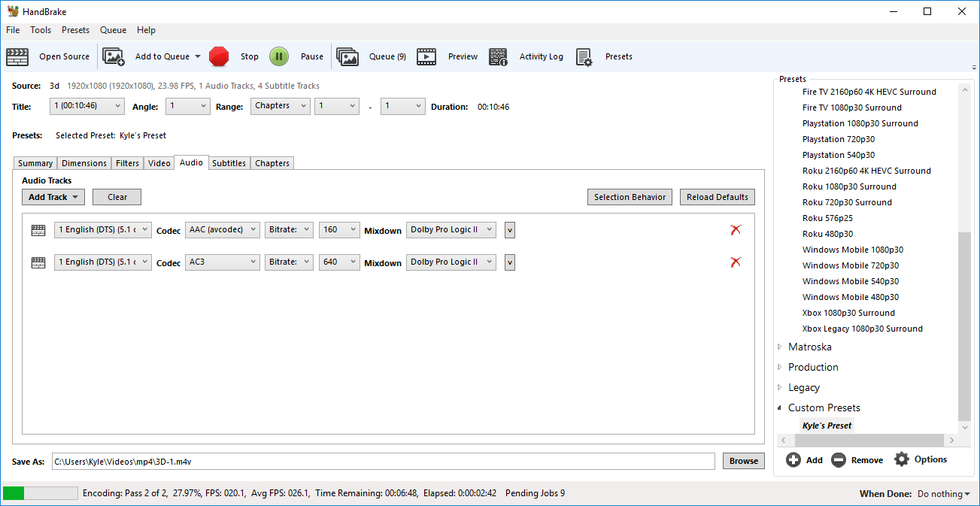Select Kyle's Preset in the list
The height and width of the screenshot is (506, 980).
(827, 426)
